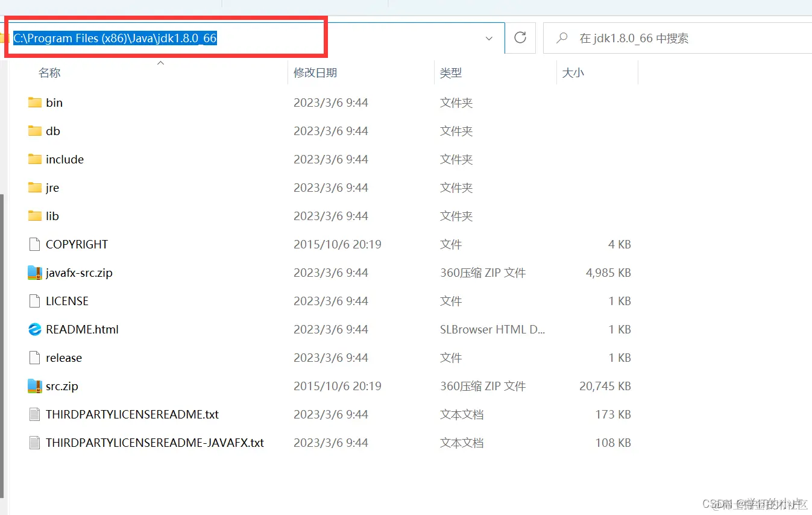Sort by the 修改日期 column header

point(315,73)
